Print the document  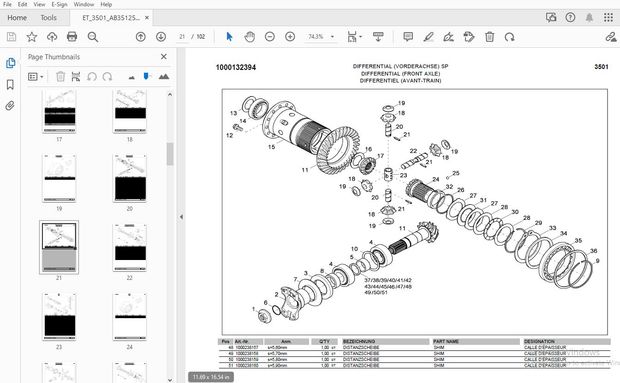[x=72, y=37]
